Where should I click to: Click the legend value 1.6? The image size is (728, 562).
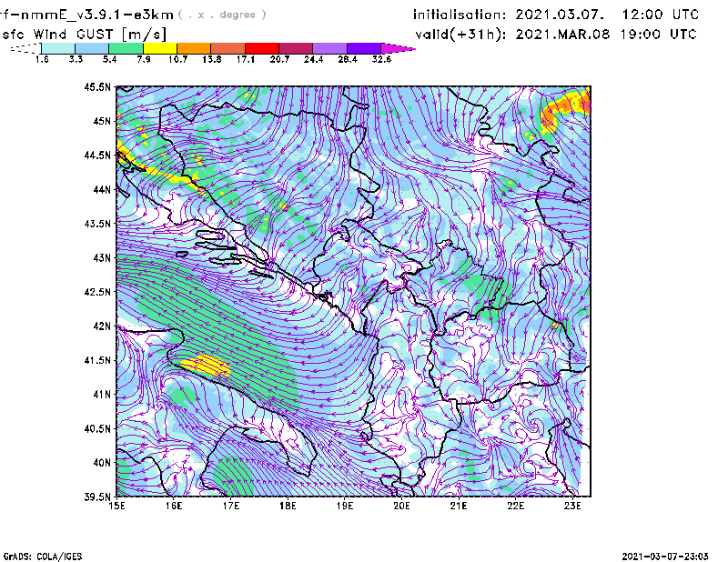(x=42, y=59)
